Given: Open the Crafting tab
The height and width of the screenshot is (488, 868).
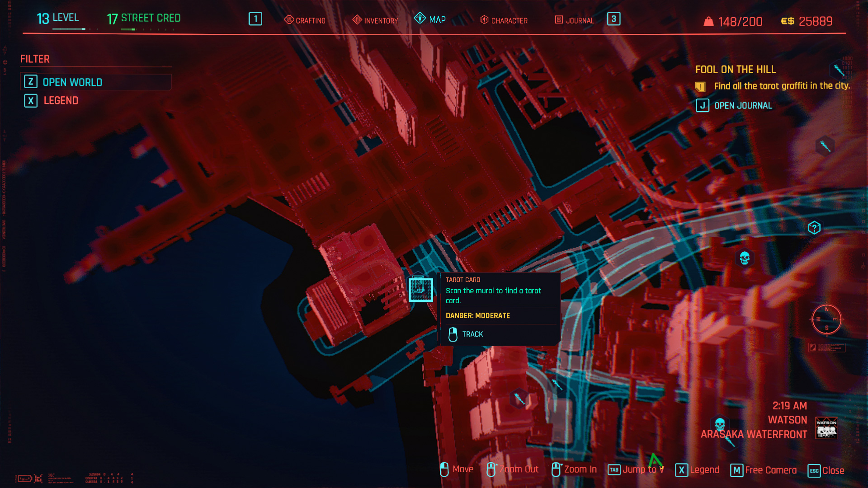Looking at the screenshot, I should pos(305,20).
